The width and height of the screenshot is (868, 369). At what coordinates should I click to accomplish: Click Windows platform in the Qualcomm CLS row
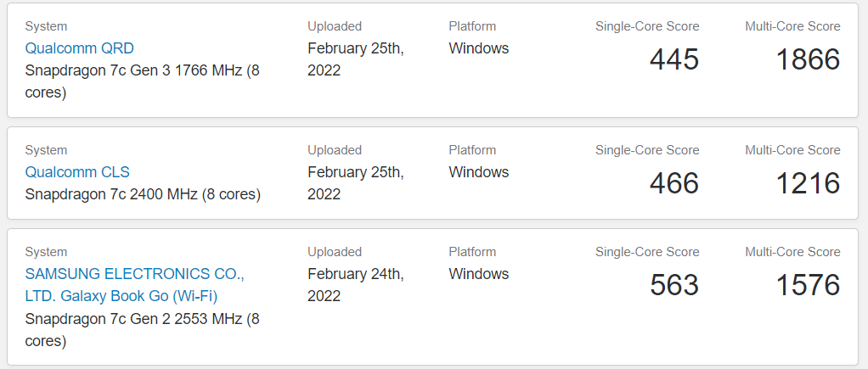[478, 172]
